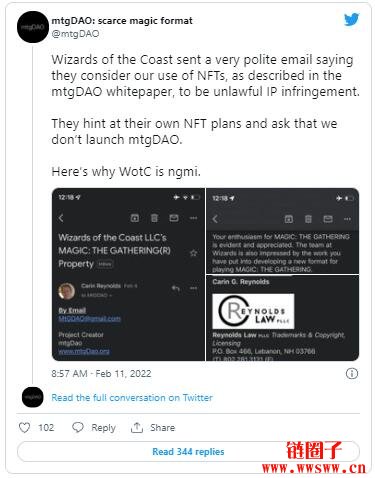
Task: Open the mtgDAO profile avatar
Action: point(33,27)
